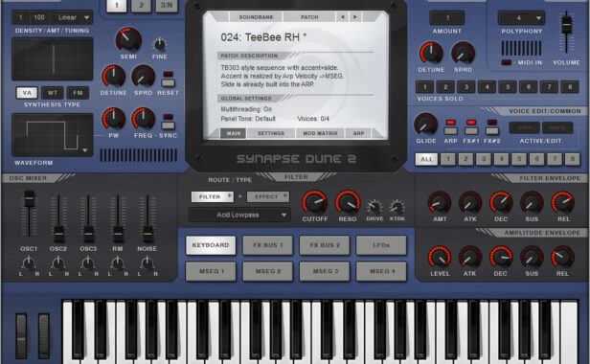This screenshot has width=590, height=364.
Task: Select oscillator tab 2
Action: 141,6
